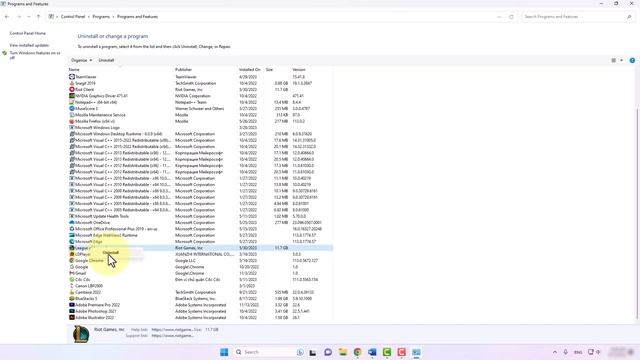640x360 pixels.
Task: Open the view options dropdown arrow
Action: click(x=621, y=60)
